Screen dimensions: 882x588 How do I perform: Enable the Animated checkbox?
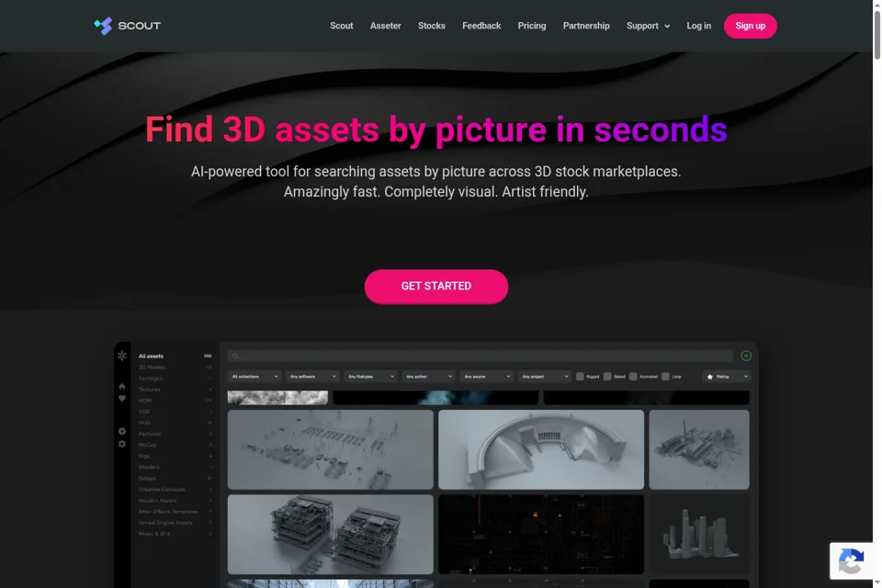[633, 377]
